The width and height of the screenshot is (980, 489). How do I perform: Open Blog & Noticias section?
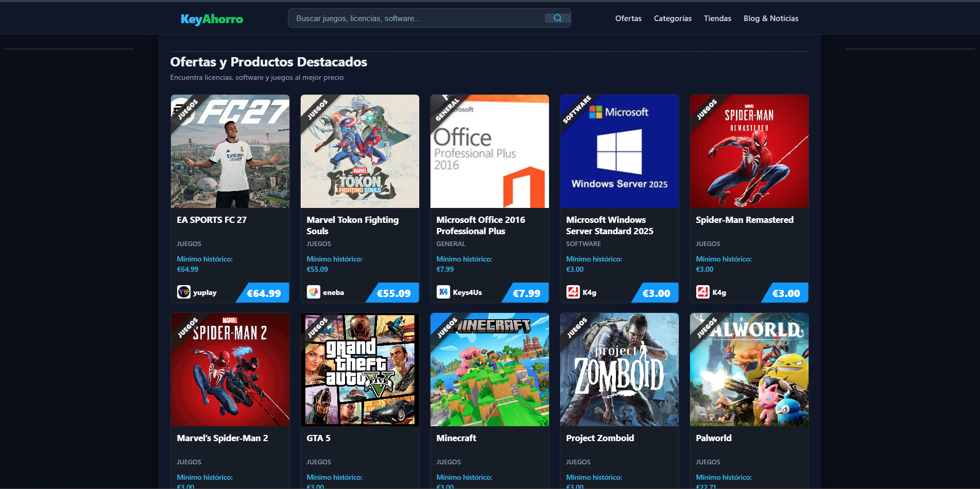click(771, 19)
